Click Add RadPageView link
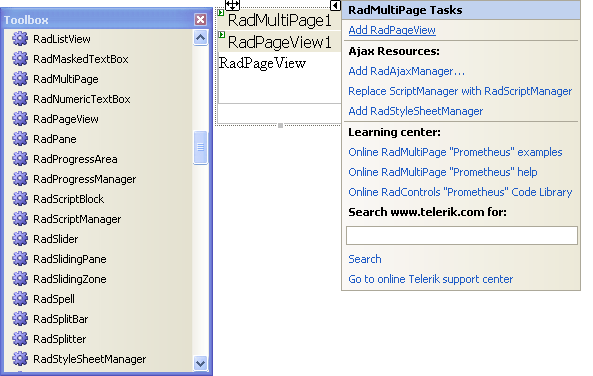Screen dimensions: 593x376 392,30
